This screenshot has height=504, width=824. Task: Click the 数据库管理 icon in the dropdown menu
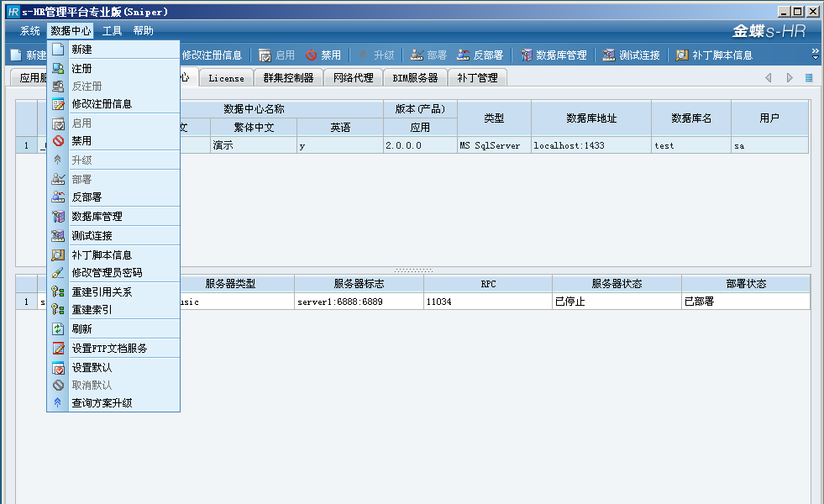pos(58,217)
